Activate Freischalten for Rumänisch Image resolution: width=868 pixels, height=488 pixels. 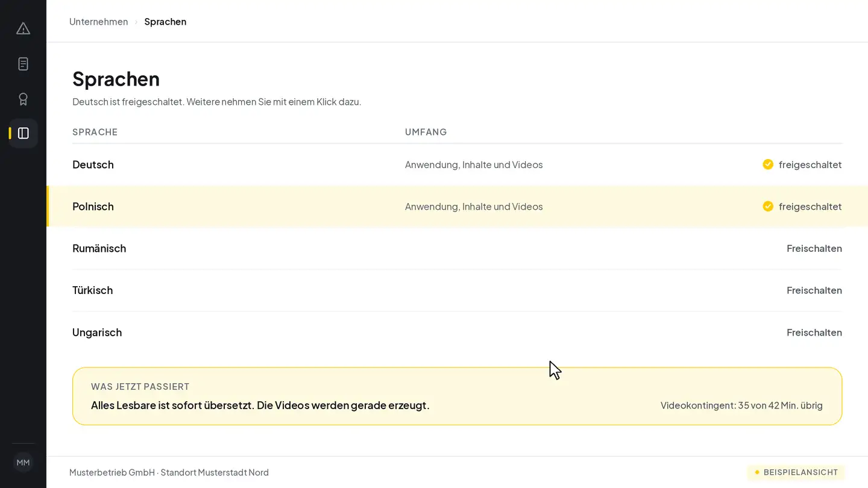point(814,248)
